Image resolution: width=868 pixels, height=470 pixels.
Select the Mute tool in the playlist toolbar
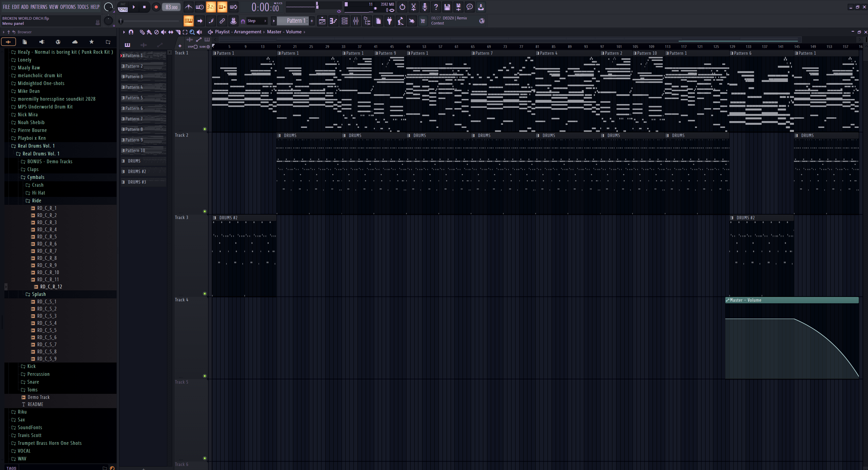point(163,32)
